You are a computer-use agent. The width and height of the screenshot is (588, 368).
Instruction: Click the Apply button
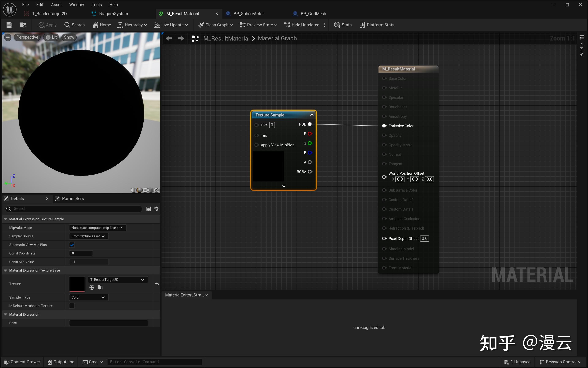(x=47, y=24)
